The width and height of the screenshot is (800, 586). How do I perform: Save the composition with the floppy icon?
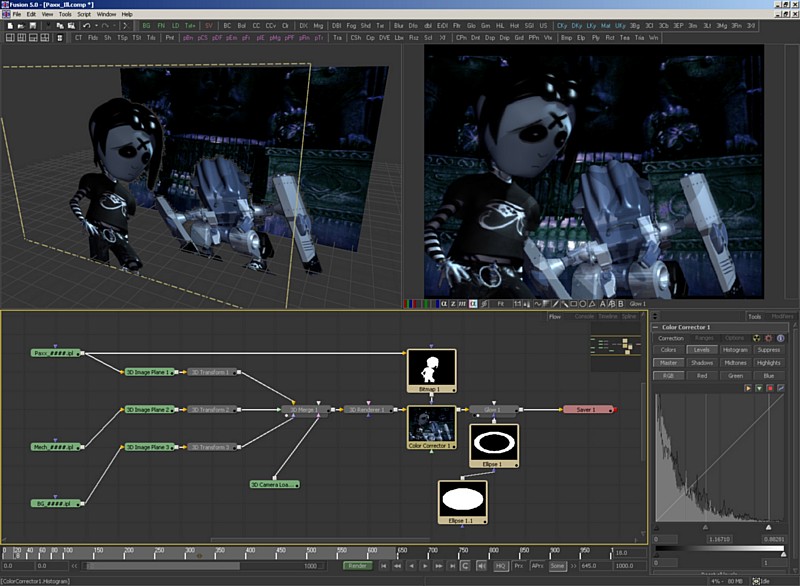tap(33, 26)
